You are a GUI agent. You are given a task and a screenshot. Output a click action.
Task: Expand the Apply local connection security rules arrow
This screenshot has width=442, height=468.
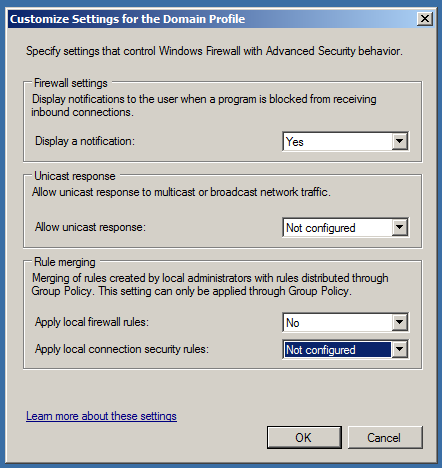[x=399, y=350]
